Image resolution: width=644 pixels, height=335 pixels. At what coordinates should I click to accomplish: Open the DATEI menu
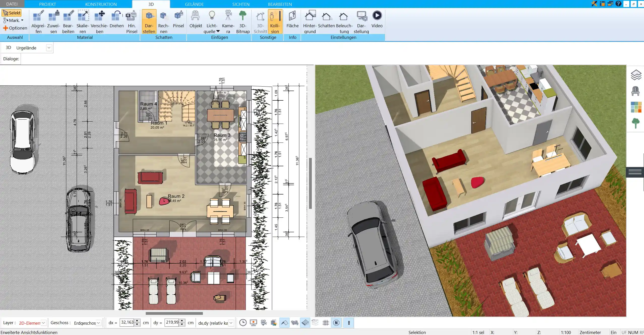point(12,4)
